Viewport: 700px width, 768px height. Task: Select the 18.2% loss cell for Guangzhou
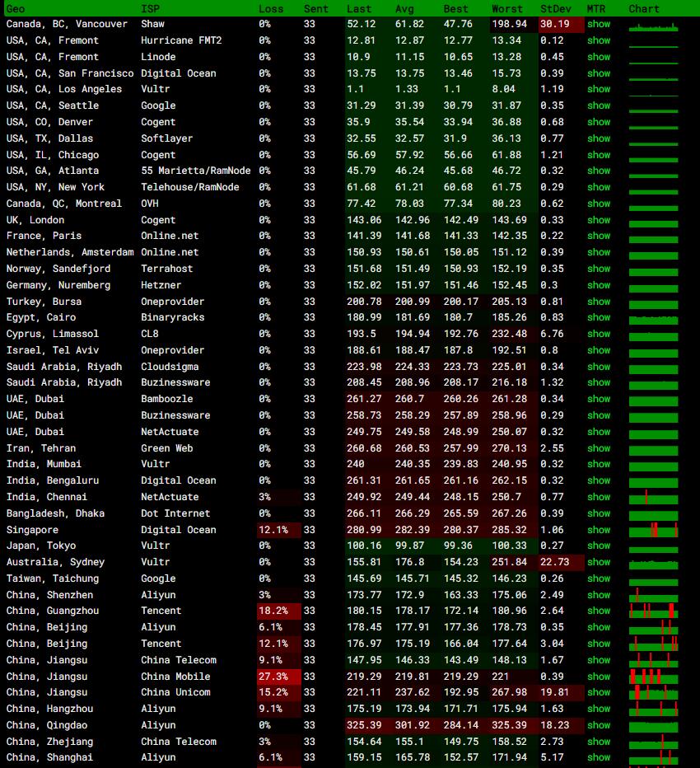click(x=279, y=611)
